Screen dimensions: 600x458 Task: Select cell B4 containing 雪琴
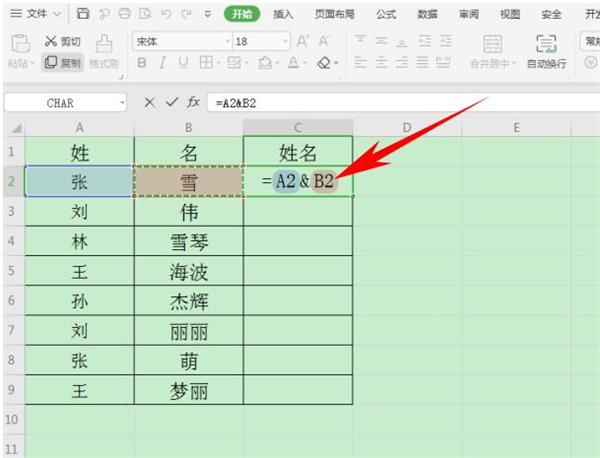[188, 242]
